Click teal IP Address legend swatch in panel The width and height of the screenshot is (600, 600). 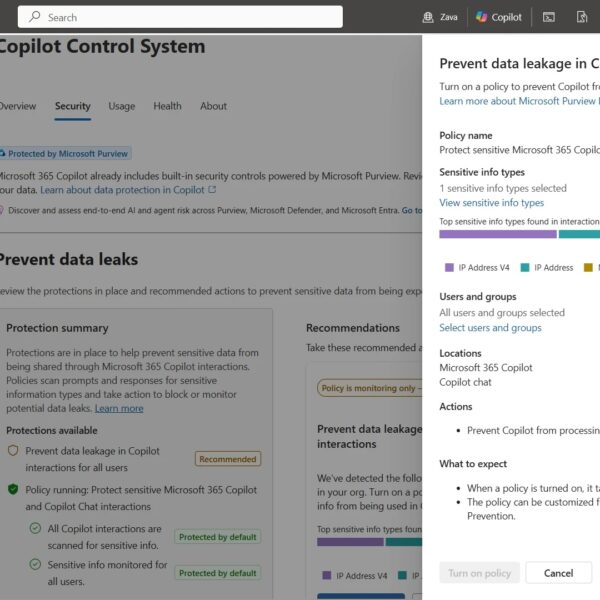pos(525,267)
